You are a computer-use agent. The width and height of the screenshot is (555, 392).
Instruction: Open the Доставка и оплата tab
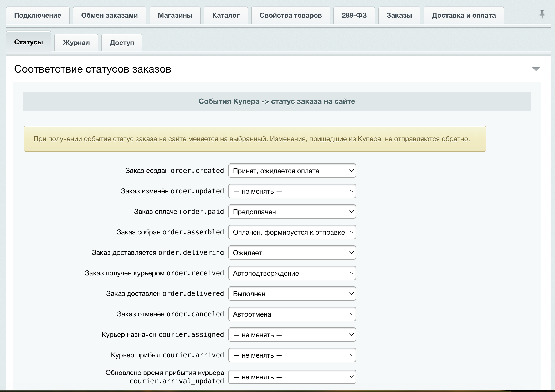pos(464,16)
